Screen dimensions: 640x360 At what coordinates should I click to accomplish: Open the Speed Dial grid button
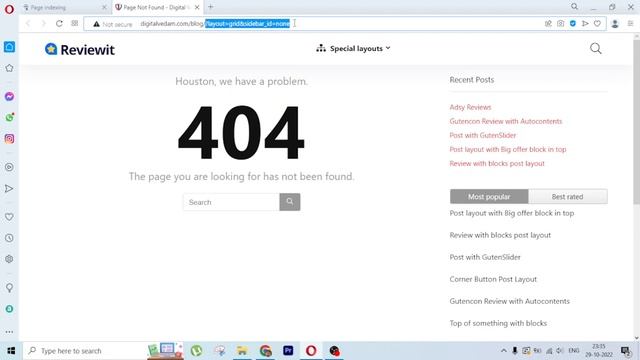(75, 24)
